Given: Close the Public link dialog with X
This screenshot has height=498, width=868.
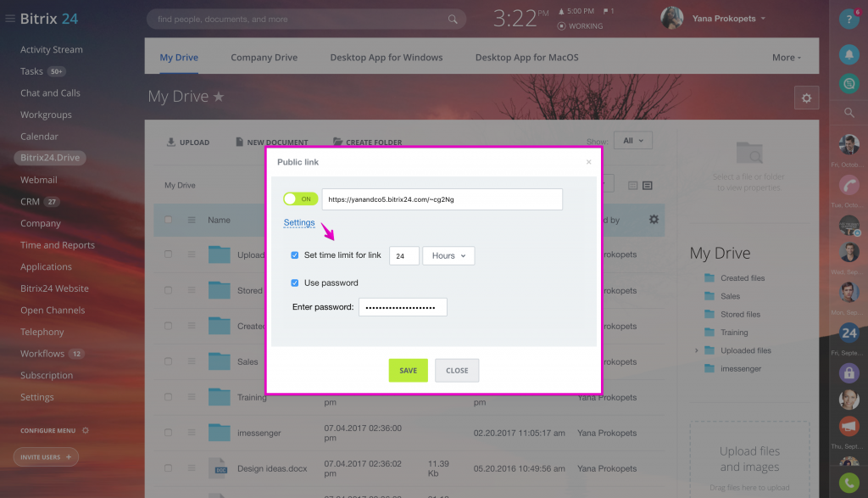Looking at the screenshot, I should point(588,162).
